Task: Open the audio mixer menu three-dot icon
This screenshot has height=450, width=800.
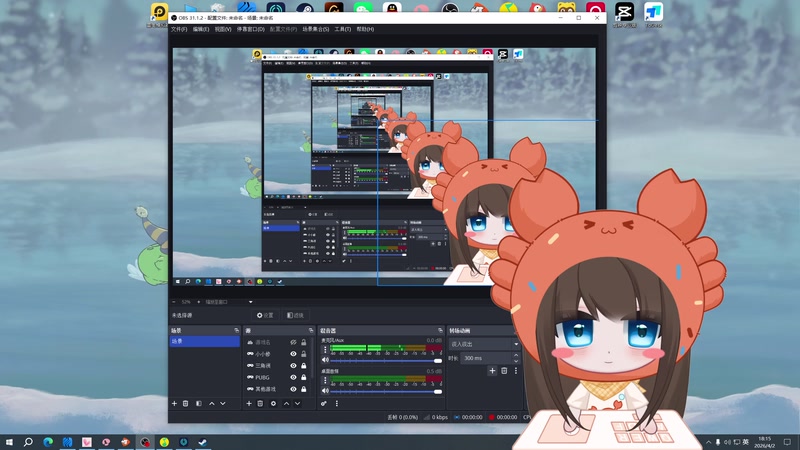Action: pyautogui.click(x=337, y=404)
